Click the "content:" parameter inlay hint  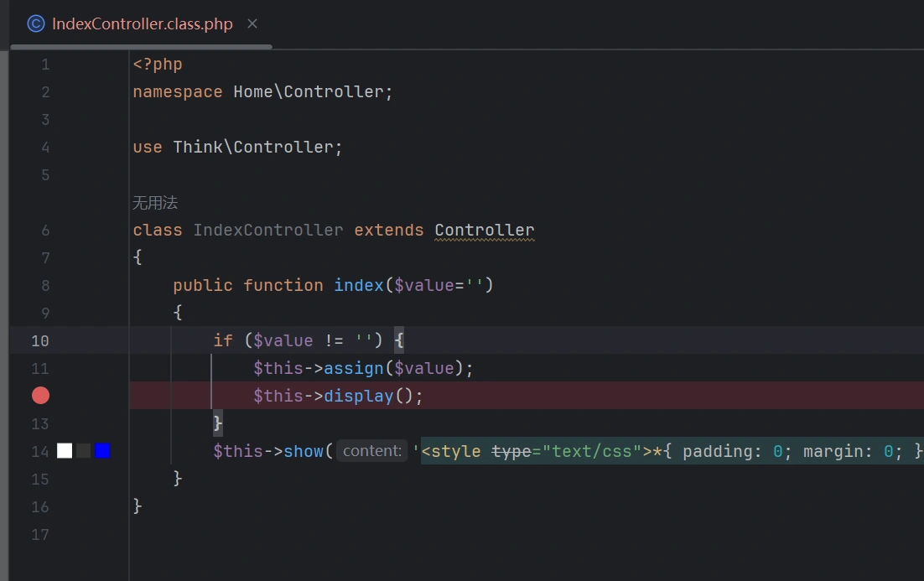coord(372,451)
